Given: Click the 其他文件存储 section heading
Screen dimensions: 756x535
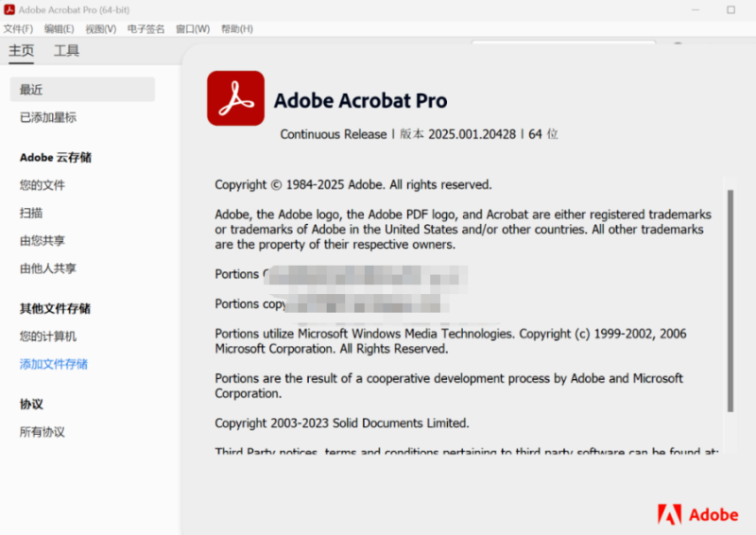Looking at the screenshot, I should click(x=55, y=309).
